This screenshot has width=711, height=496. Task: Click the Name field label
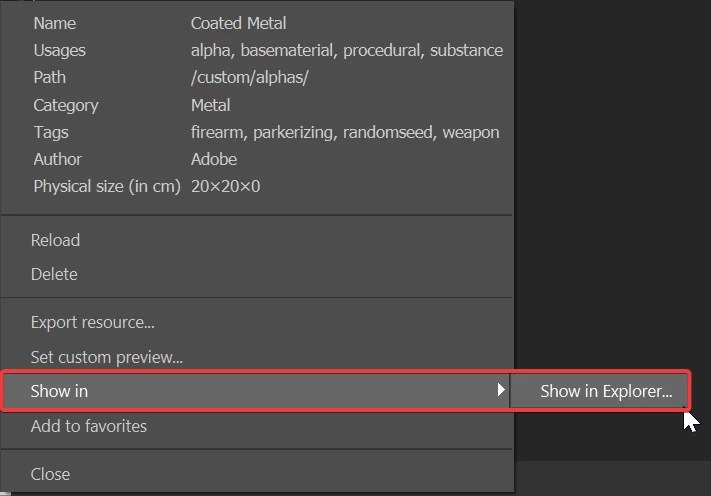[x=54, y=23]
